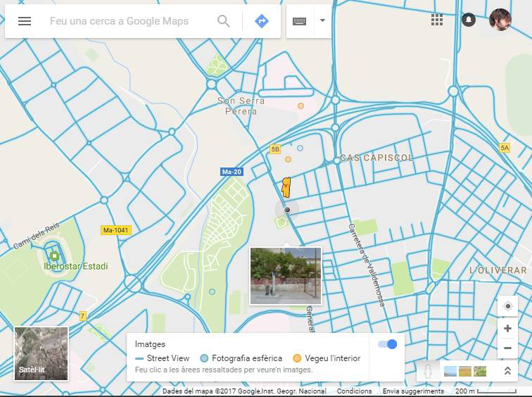Open the notifications bell

(x=469, y=20)
